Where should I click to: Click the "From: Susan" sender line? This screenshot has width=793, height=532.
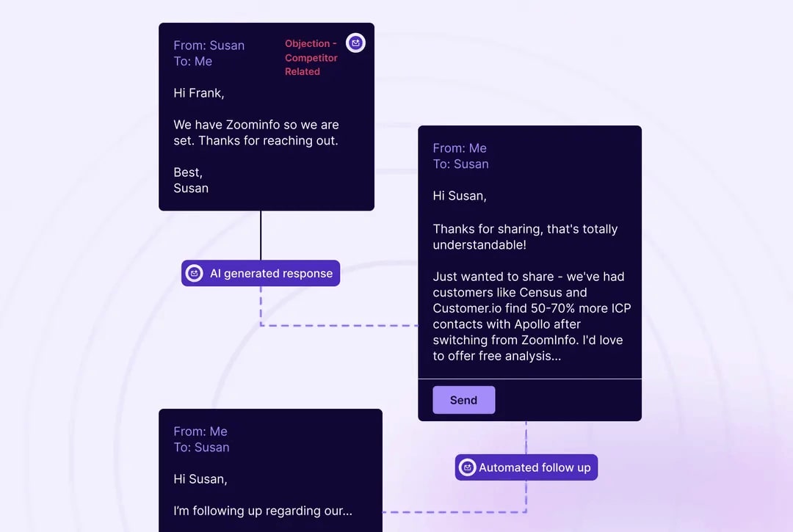click(209, 45)
